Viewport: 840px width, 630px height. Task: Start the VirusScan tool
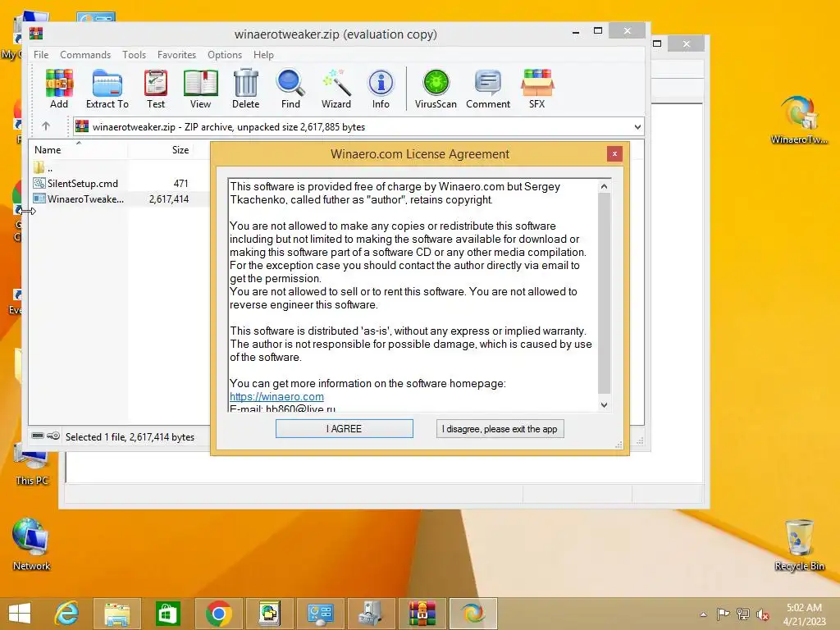436,89
